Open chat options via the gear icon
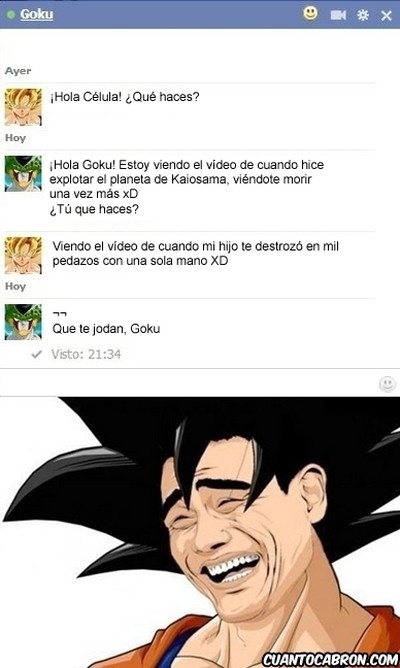This screenshot has width=400, height=668. [x=363, y=15]
